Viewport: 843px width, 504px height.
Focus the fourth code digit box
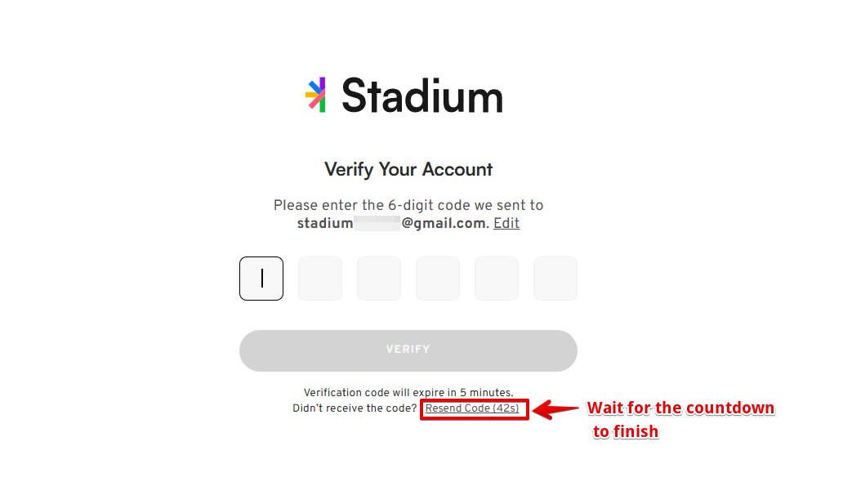[438, 279]
